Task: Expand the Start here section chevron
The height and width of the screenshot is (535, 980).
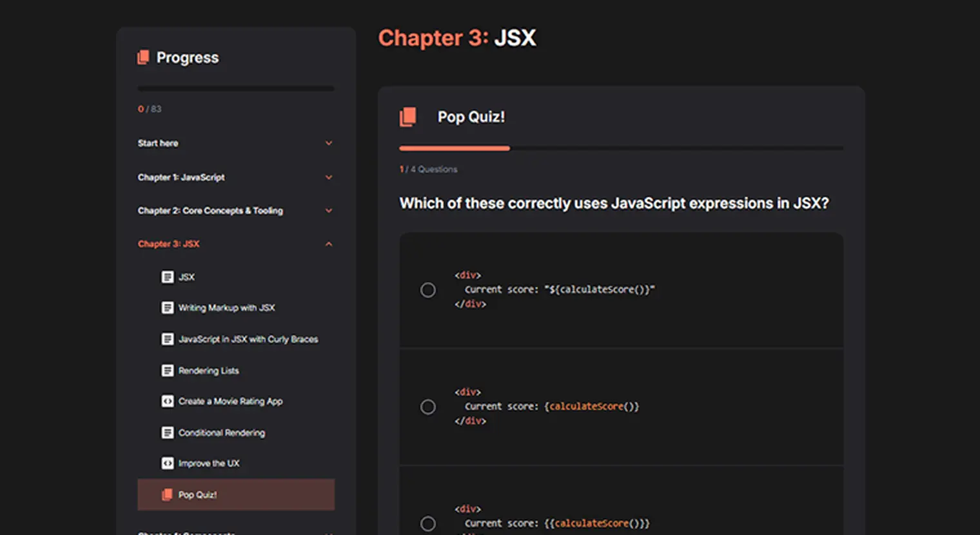Action: click(329, 143)
